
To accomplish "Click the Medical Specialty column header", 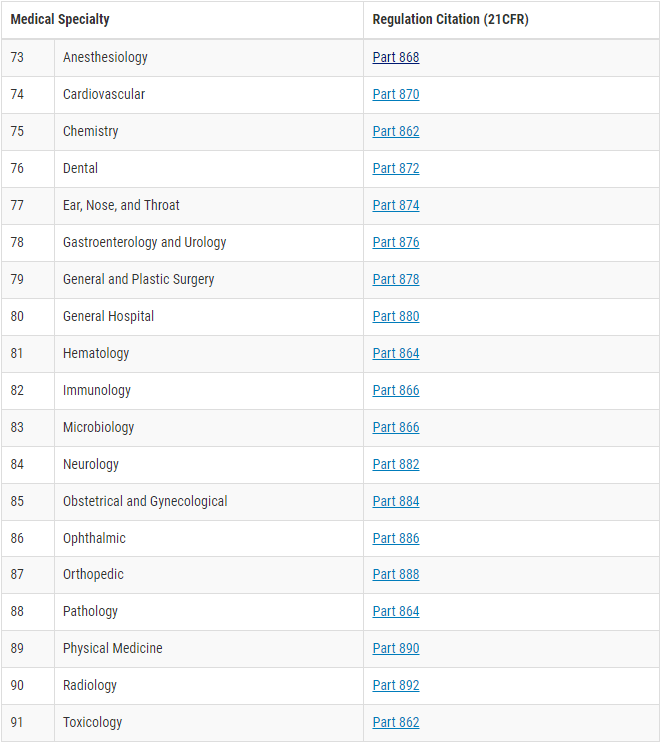I will point(60,19).
